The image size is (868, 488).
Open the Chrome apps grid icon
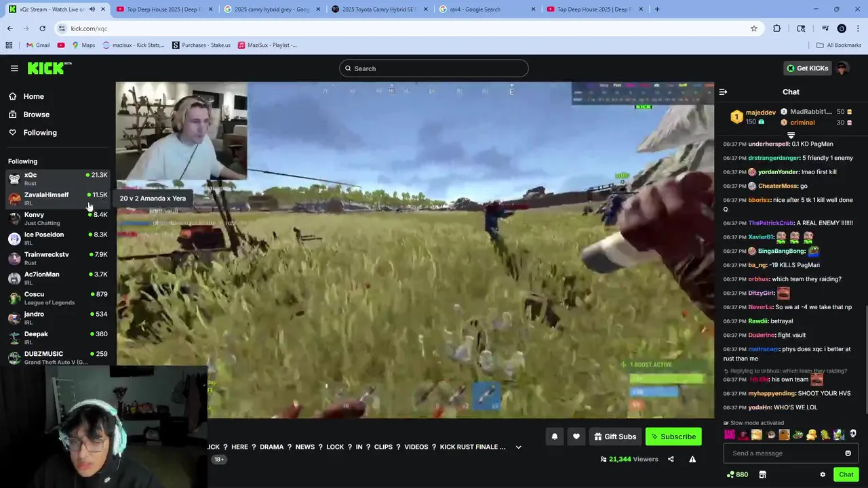[x=9, y=45]
